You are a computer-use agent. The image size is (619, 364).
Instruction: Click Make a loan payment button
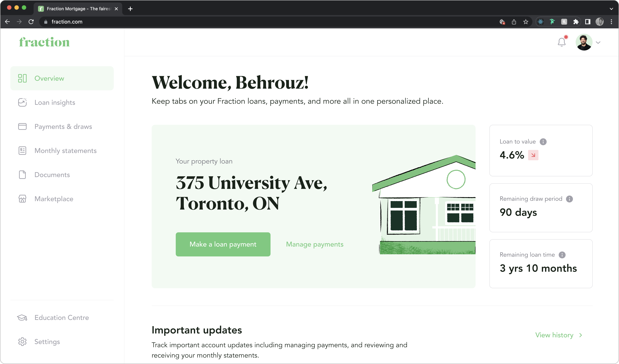tap(223, 244)
